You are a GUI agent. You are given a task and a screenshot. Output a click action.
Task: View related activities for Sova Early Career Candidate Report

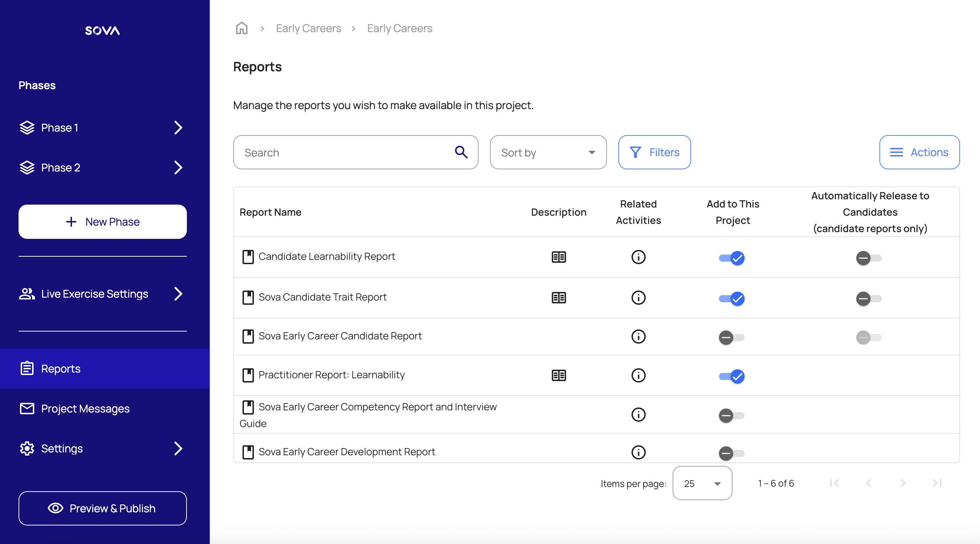coord(638,336)
